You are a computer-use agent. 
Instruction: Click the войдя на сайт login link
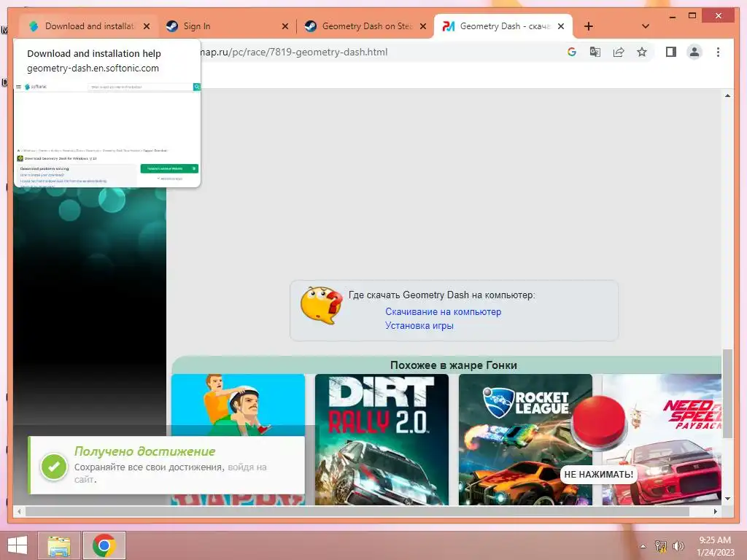247,467
